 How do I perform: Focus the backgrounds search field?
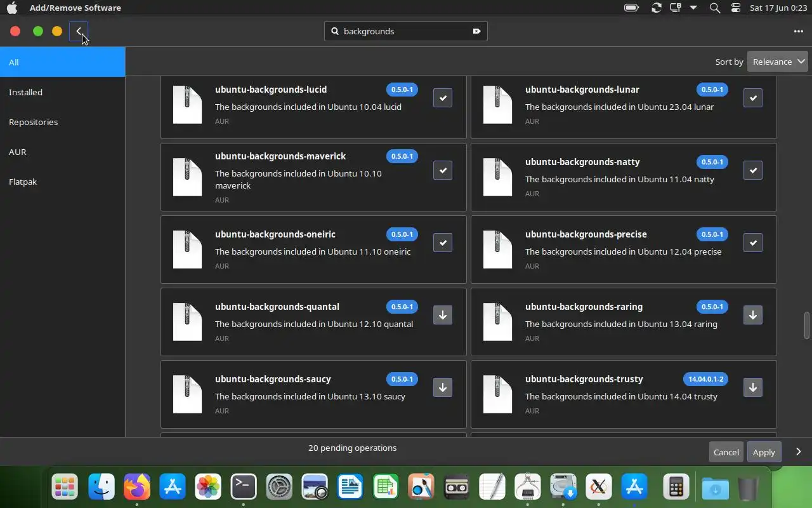pyautogui.click(x=406, y=31)
